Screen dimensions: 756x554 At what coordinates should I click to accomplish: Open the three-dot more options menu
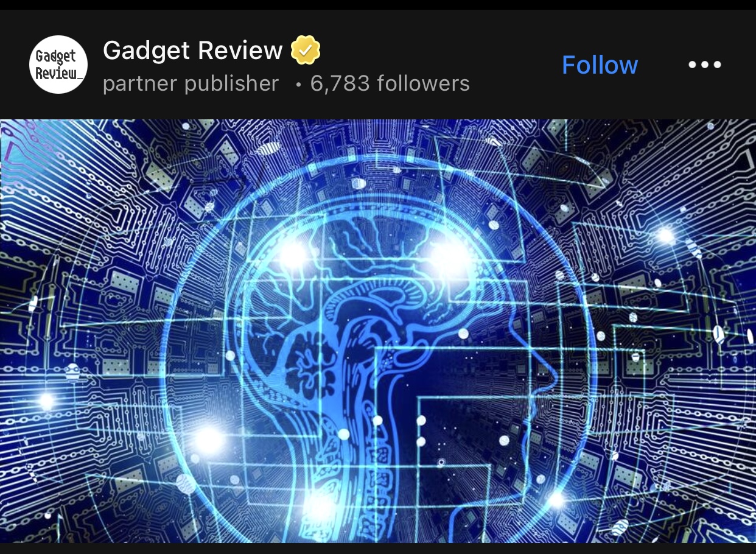point(705,65)
